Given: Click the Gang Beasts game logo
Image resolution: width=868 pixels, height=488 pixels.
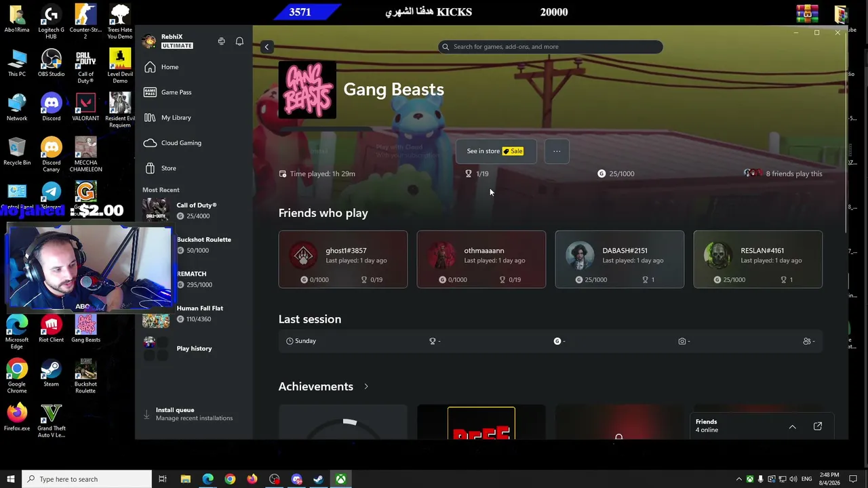Looking at the screenshot, I should [307, 89].
